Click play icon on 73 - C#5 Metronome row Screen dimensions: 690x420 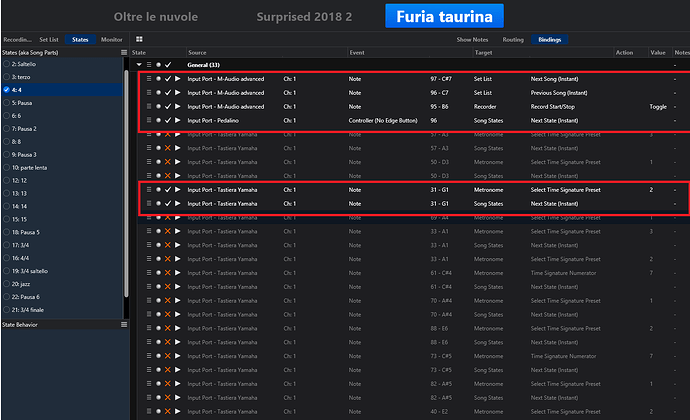(x=178, y=356)
